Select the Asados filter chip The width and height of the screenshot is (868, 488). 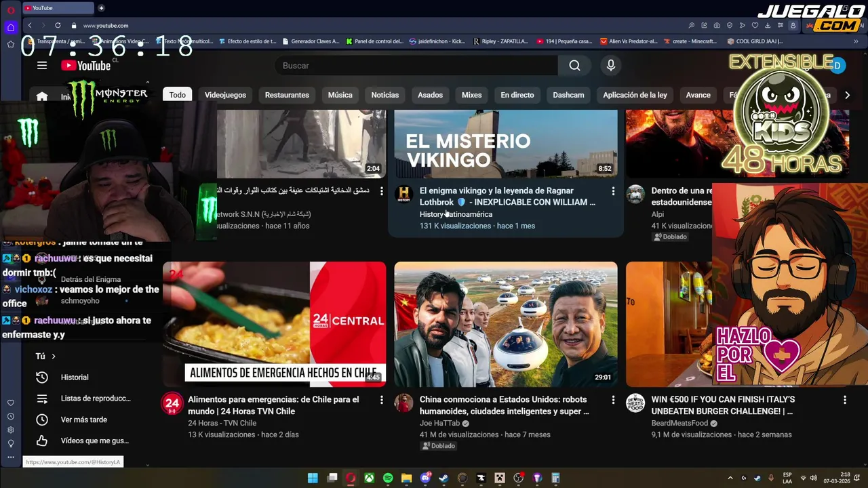430,95
